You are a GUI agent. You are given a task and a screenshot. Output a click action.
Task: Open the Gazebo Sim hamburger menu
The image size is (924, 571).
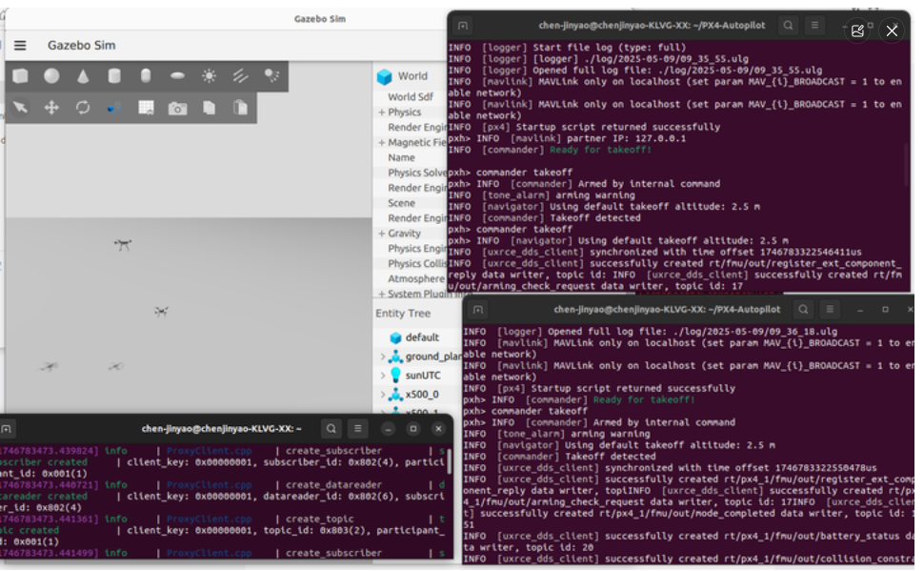coord(20,46)
